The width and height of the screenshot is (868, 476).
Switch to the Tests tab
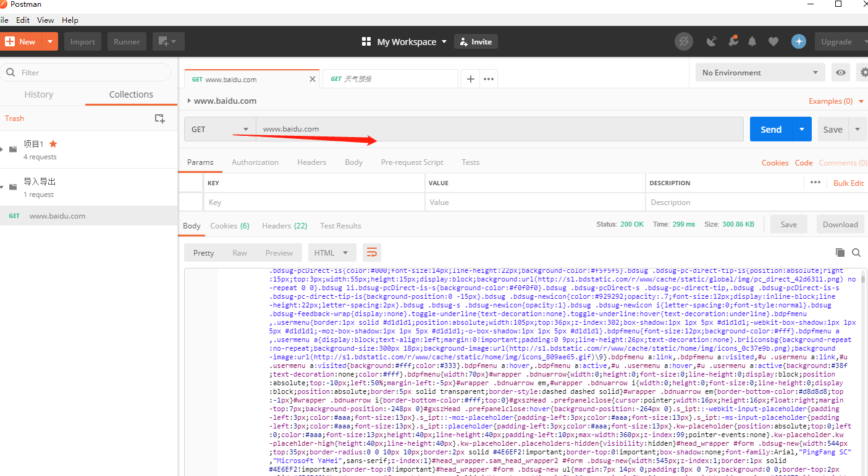(470, 162)
